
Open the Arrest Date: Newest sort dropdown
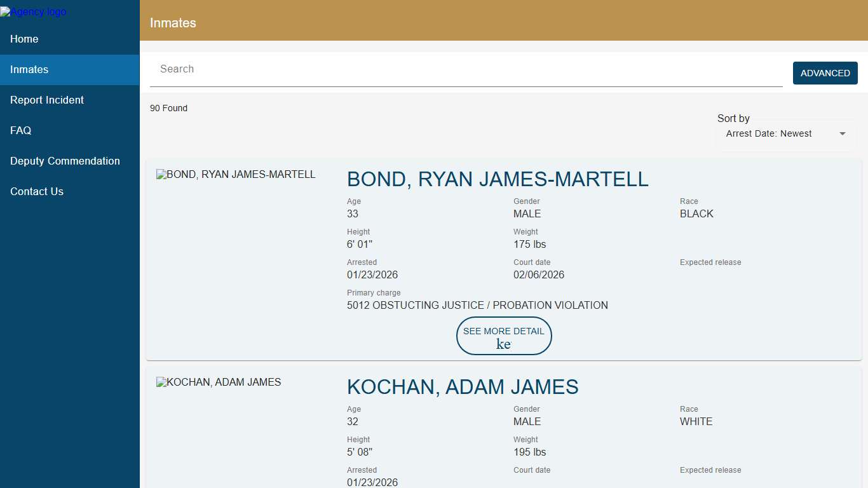pos(785,133)
